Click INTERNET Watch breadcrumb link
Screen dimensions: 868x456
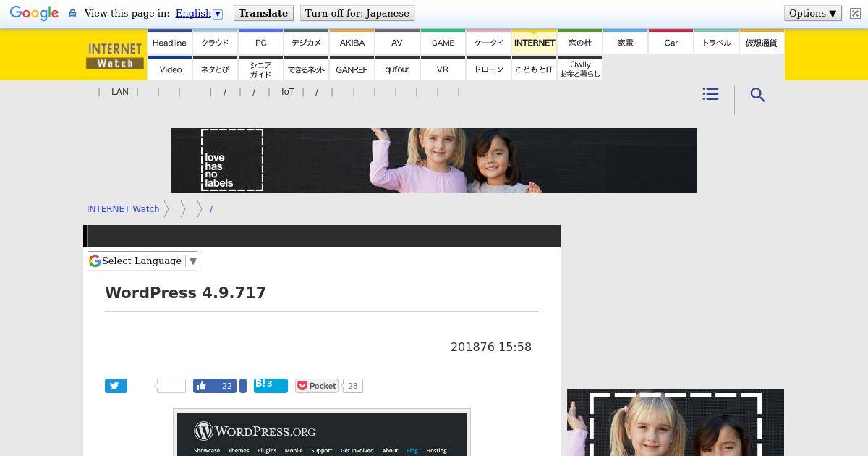[x=123, y=208]
